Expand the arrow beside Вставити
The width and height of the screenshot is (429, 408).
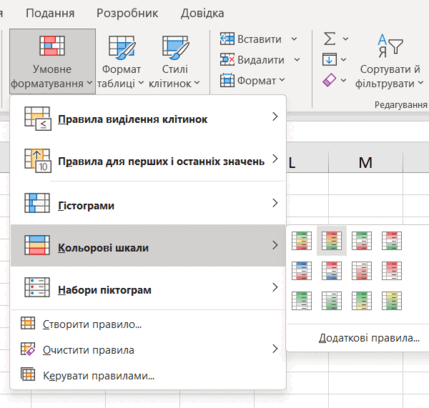(294, 39)
